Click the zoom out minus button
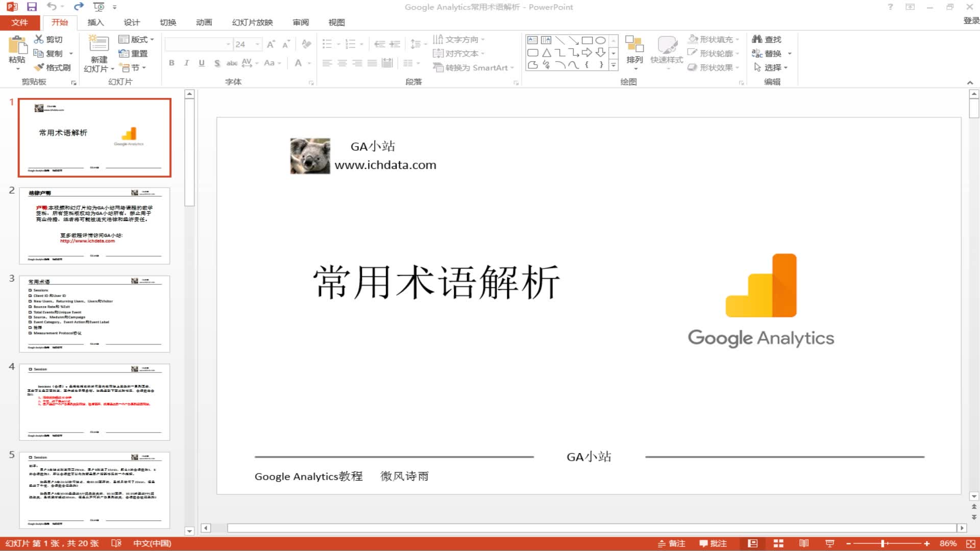This screenshot has height=551, width=980. pos(848,544)
